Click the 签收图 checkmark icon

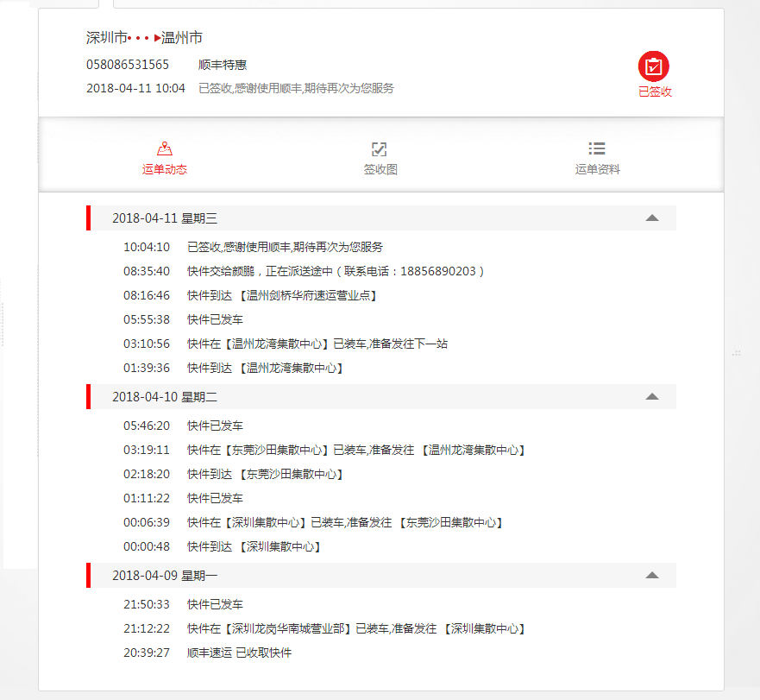[x=379, y=149]
